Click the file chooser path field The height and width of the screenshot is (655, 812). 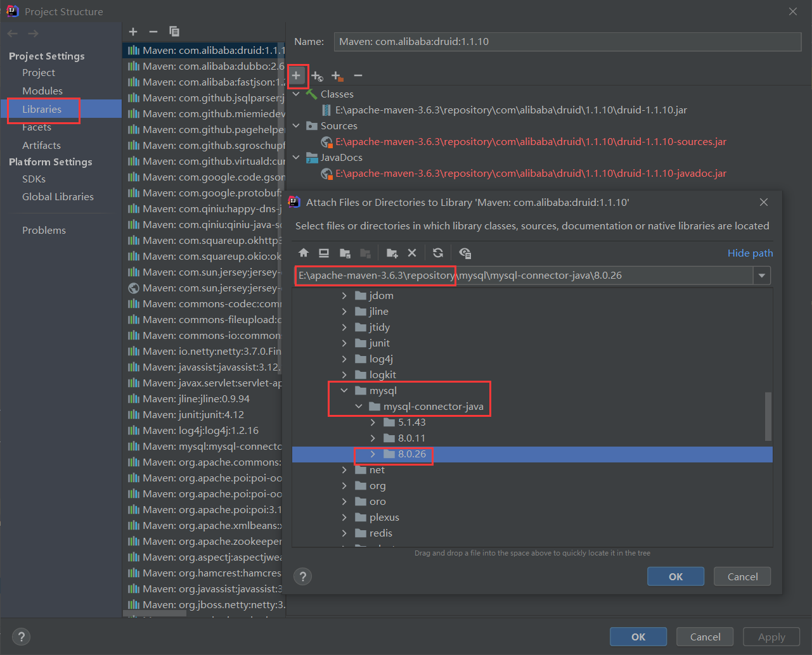pyautogui.click(x=524, y=276)
